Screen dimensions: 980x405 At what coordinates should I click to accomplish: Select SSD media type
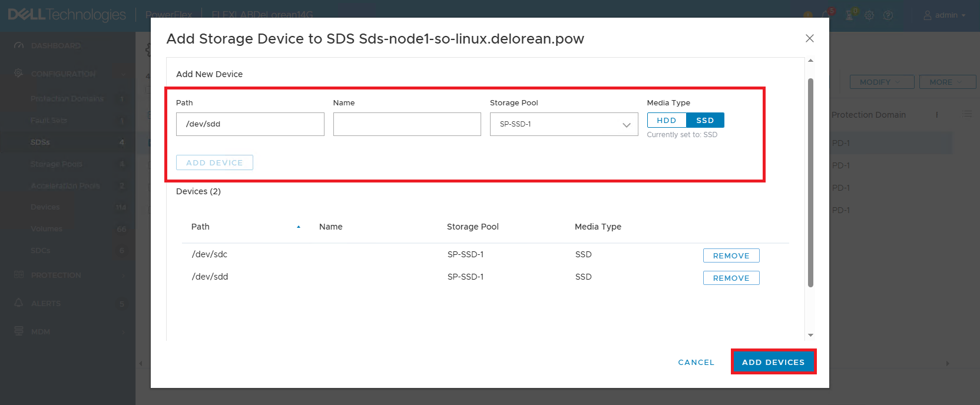[705, 120]
